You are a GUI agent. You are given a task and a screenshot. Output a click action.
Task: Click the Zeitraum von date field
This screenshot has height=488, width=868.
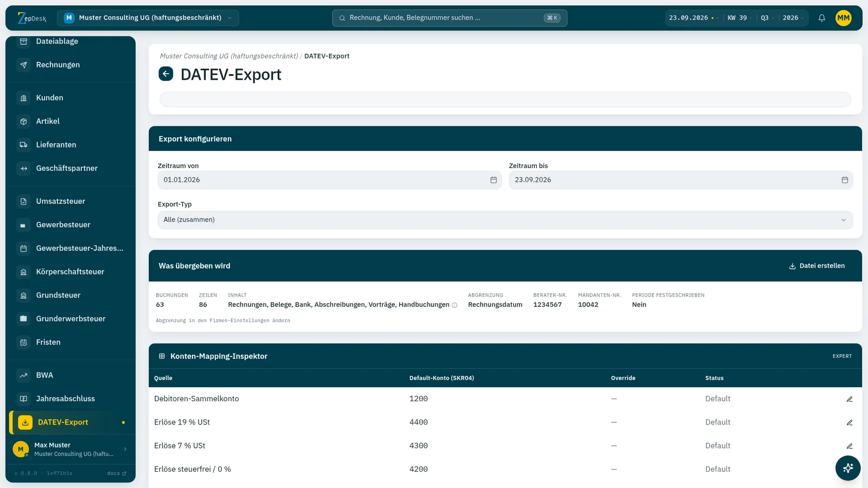330,180
